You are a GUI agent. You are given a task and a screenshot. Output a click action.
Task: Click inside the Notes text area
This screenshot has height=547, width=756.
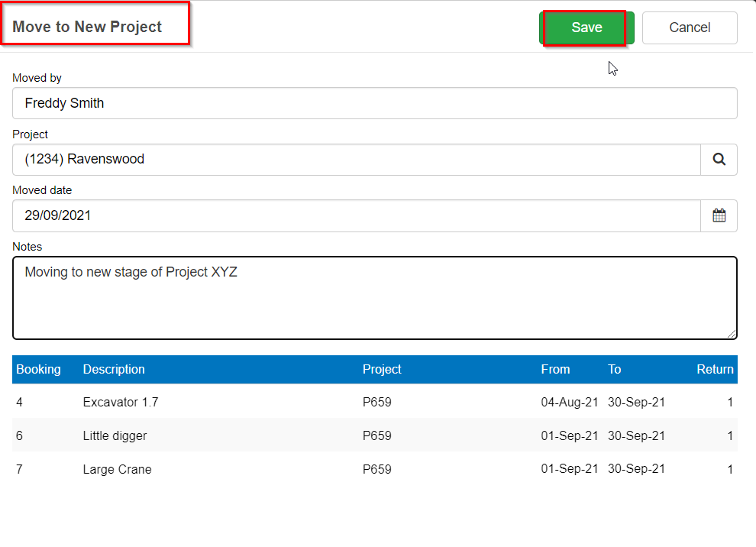(375, 298)
